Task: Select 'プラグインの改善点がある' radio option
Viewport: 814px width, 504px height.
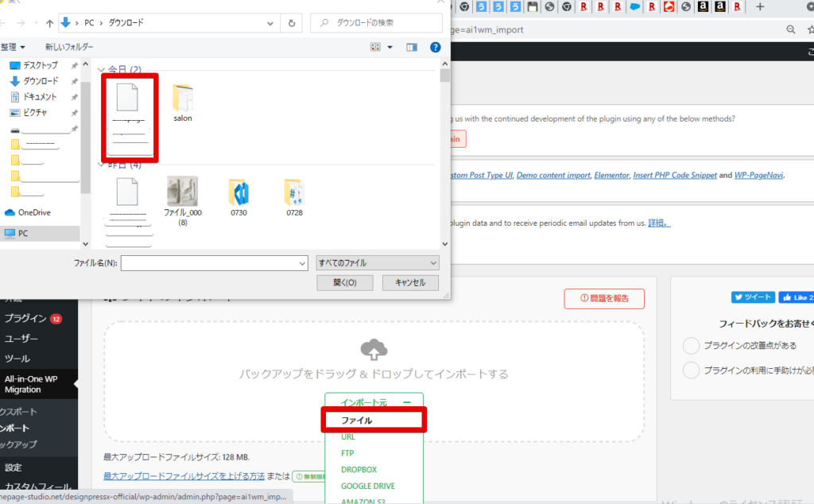Action: click(x=691, y=346)
